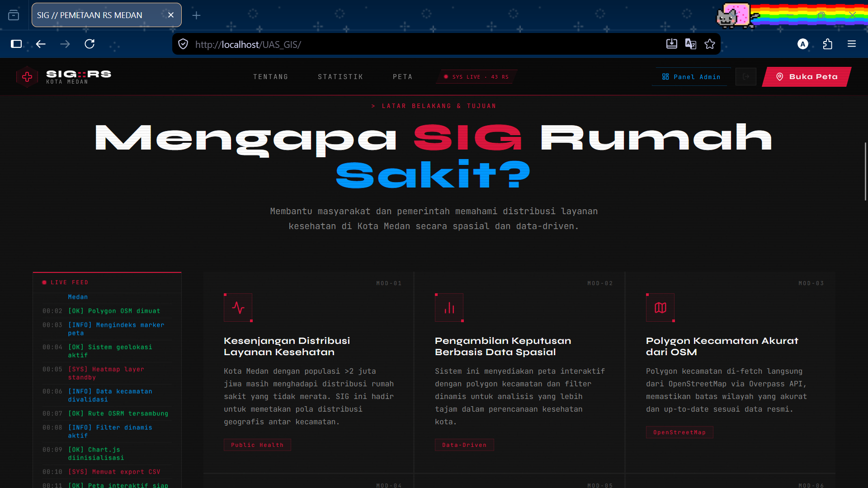Click the [OK] Chart.js diinisialisasi log entry

(107, 454)
